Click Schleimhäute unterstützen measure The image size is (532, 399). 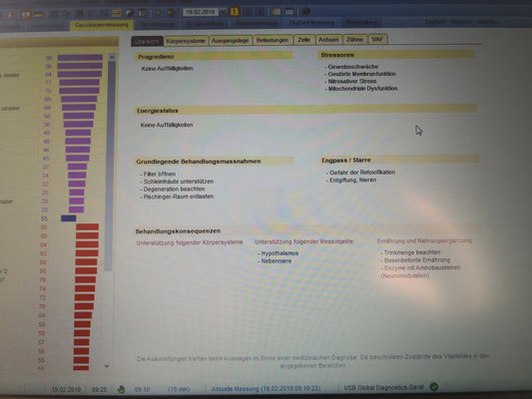tap(179, 182)
